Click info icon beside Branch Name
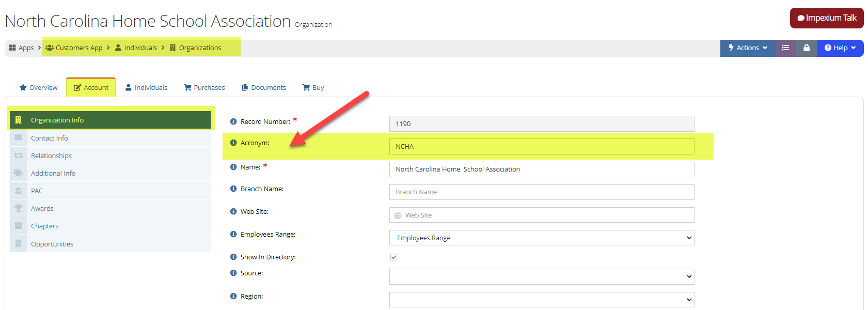 (x=233, y=189)
